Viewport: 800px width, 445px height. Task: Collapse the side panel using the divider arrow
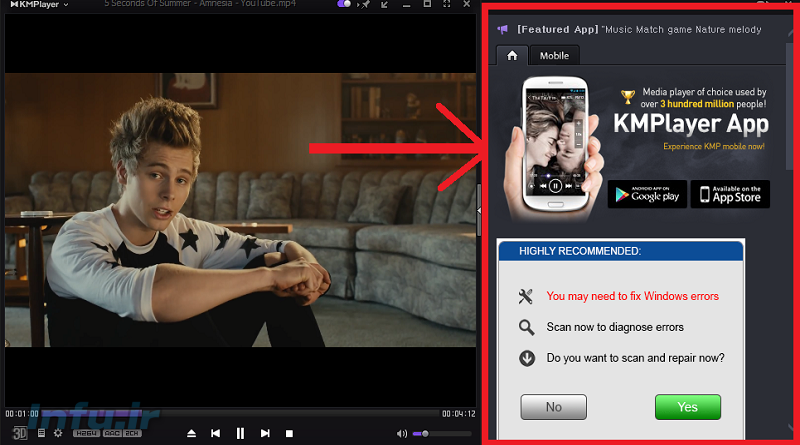click(479, 209)
